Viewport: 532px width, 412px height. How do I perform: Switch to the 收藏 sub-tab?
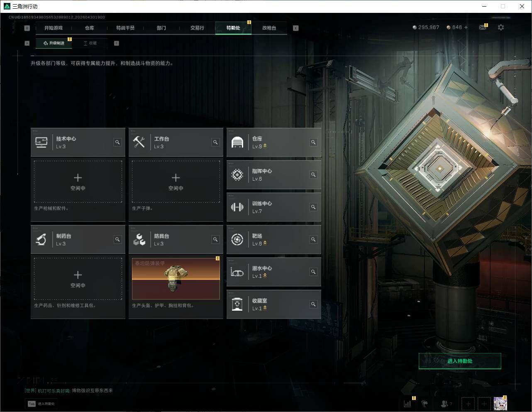coord(90,43)
